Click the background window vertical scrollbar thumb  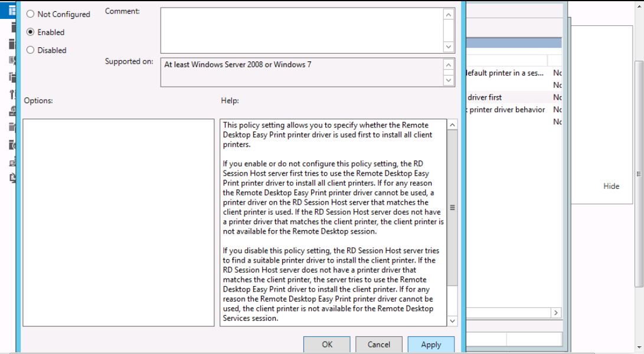coord(639,174)
